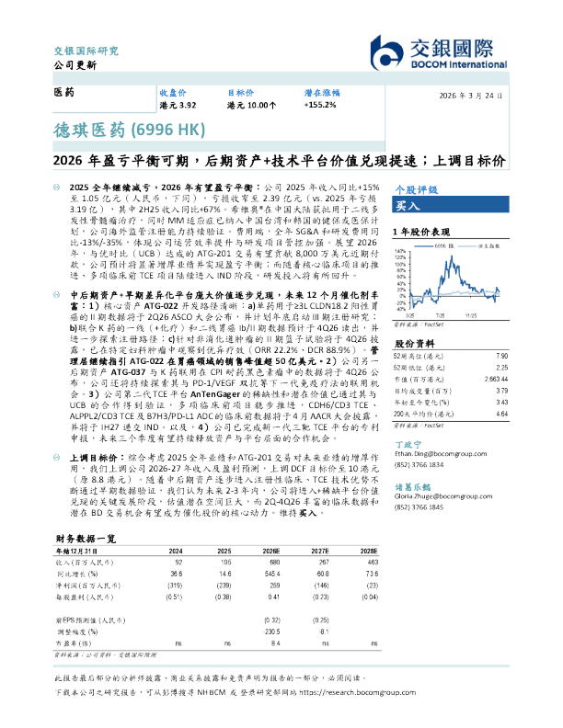Click the '52周高位' value 7.90
Image resolution: width=563 pixels, height=728 pixels.
501,330
